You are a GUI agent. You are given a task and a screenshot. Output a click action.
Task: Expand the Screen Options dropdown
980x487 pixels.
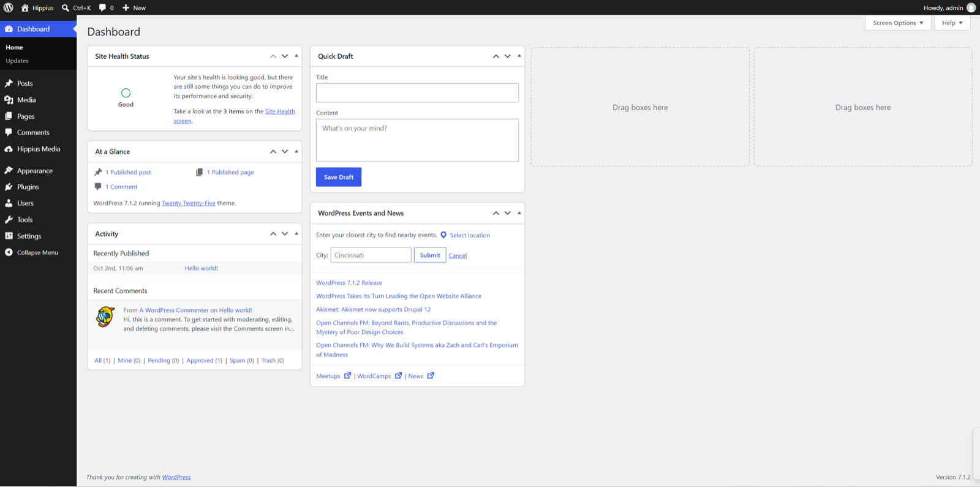coord(898,23)
